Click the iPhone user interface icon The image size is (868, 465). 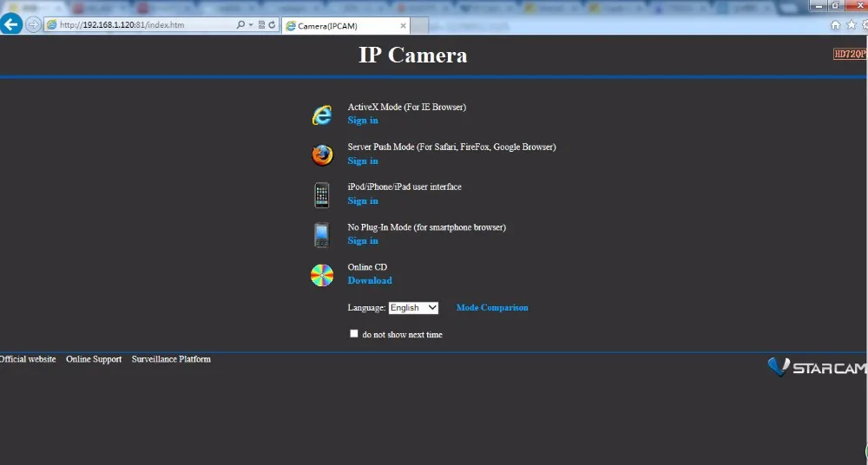pos(322,195)
